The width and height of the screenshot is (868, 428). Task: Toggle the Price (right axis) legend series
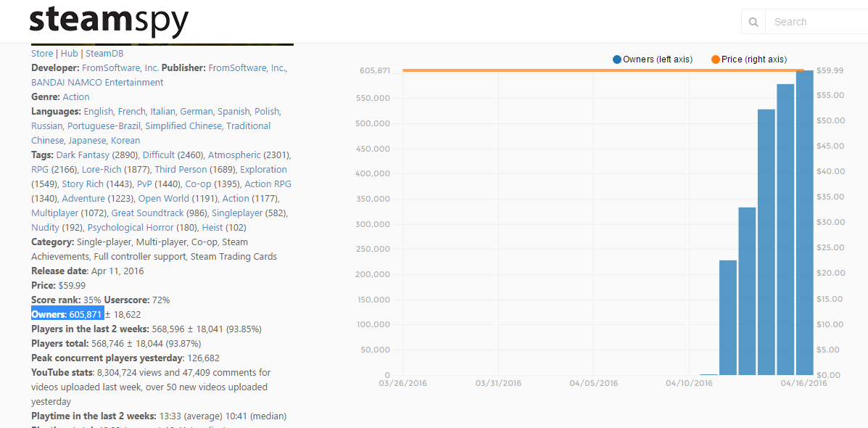pyautogui.click(x=749, y=59)
